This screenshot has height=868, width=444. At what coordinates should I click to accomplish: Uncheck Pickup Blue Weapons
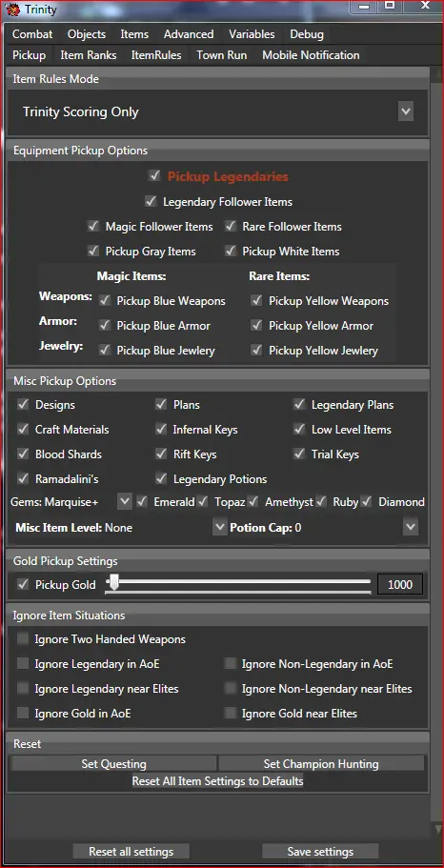pos(105,300)
